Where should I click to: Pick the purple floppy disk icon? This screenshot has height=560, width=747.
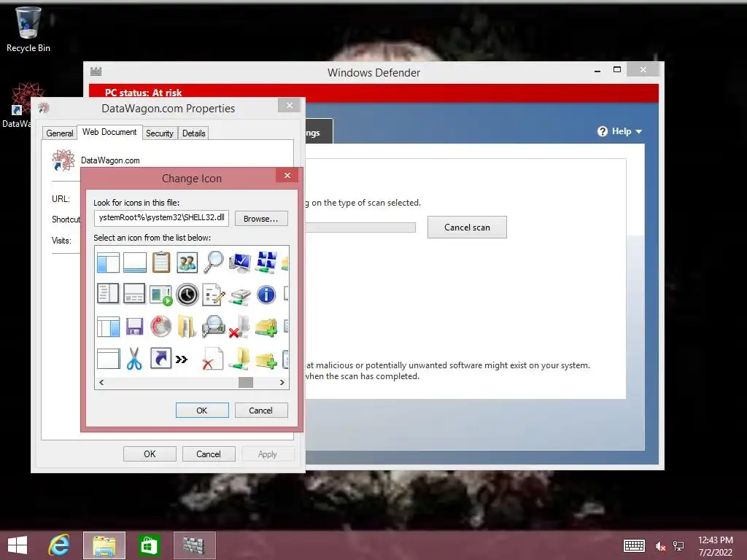pyautogui.click(x=134, y=327)
